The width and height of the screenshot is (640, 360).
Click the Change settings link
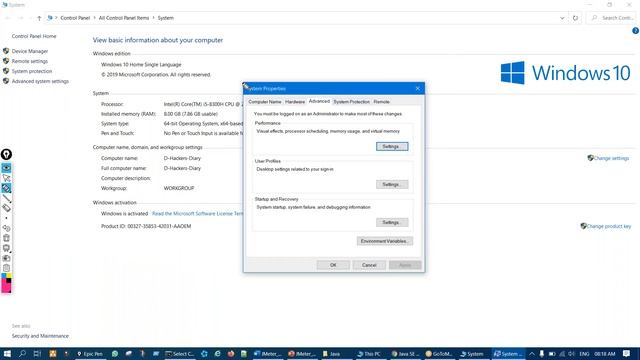[x=611, y=158]
